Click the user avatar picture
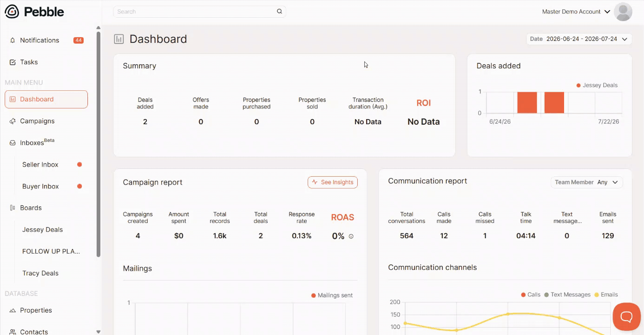The height and width of the screenshot is (335, 644). pos(623,12)
